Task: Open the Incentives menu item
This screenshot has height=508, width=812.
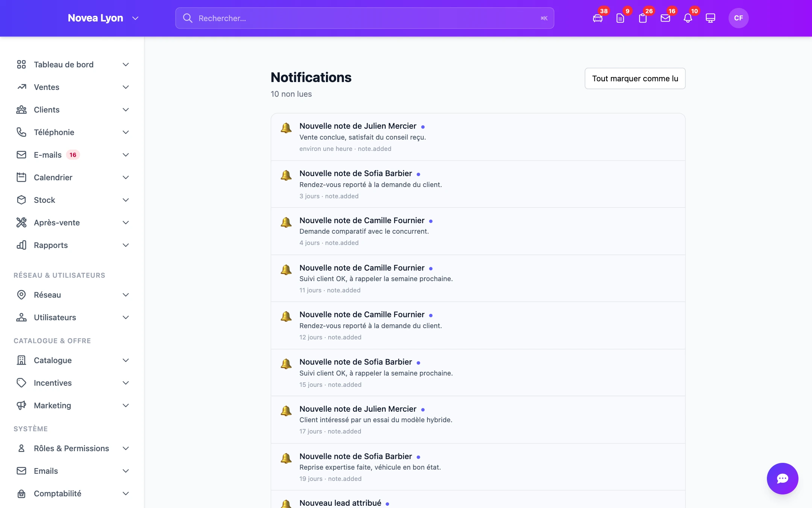Action: (x=73, y=383)
